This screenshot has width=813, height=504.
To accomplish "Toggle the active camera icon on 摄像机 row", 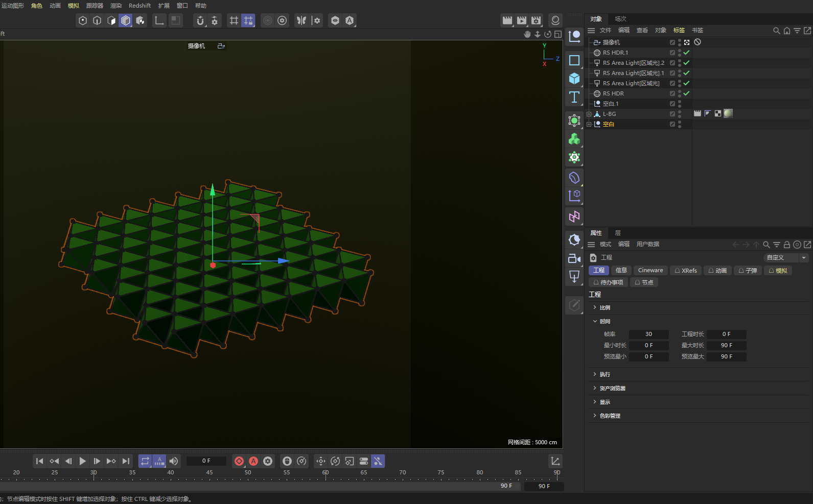I will [x=687, y=42].
